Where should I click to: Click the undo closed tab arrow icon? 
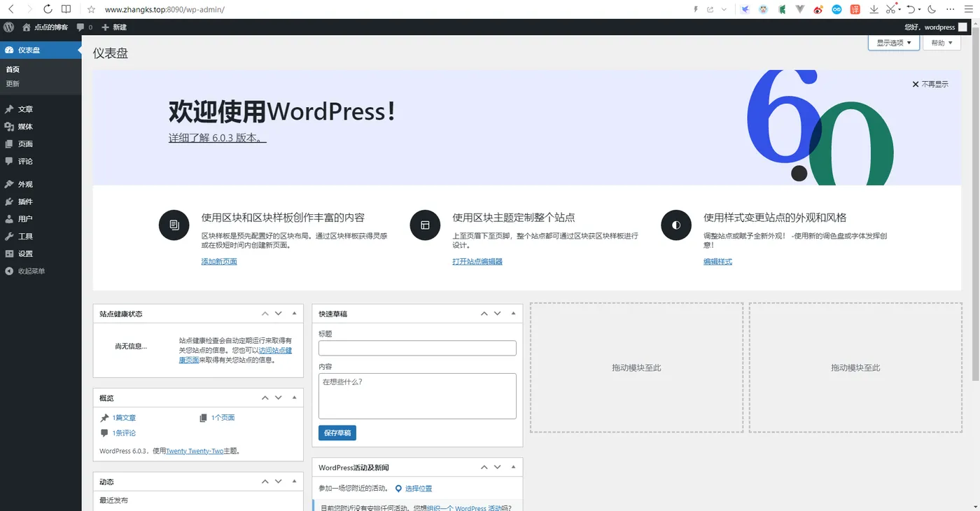[911, 10]
